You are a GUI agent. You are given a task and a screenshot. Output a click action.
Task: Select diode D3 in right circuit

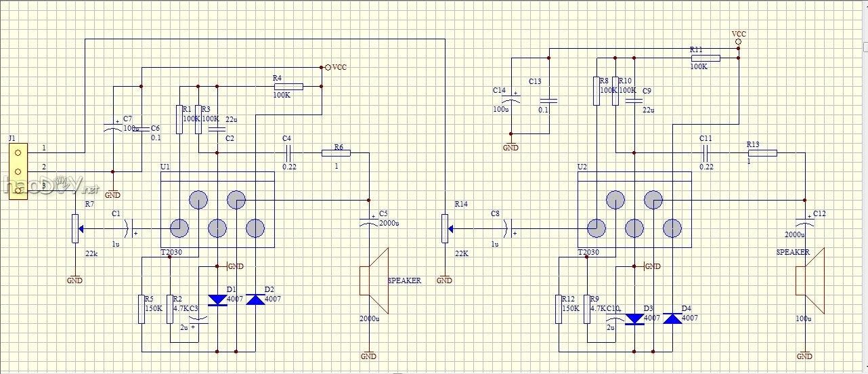click(634, 318)
